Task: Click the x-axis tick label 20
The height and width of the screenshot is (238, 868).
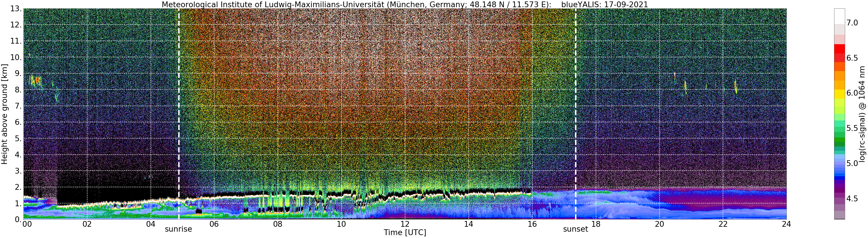Action: (659, 224)
